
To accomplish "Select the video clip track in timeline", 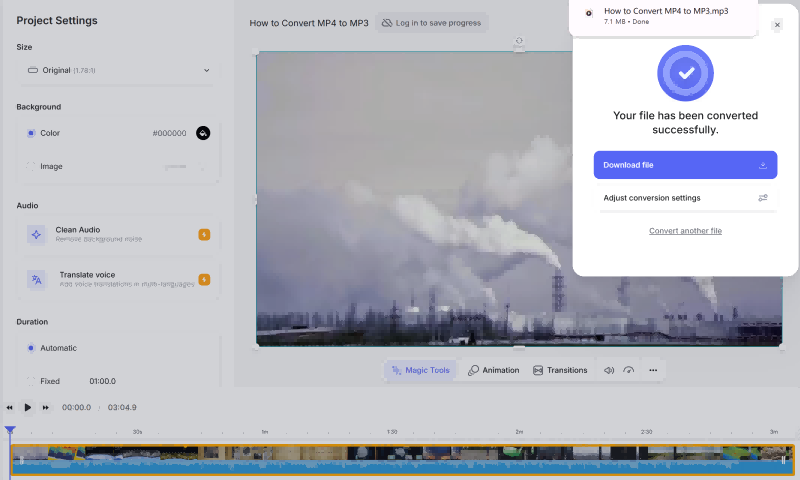I will [x=402, y=460].
